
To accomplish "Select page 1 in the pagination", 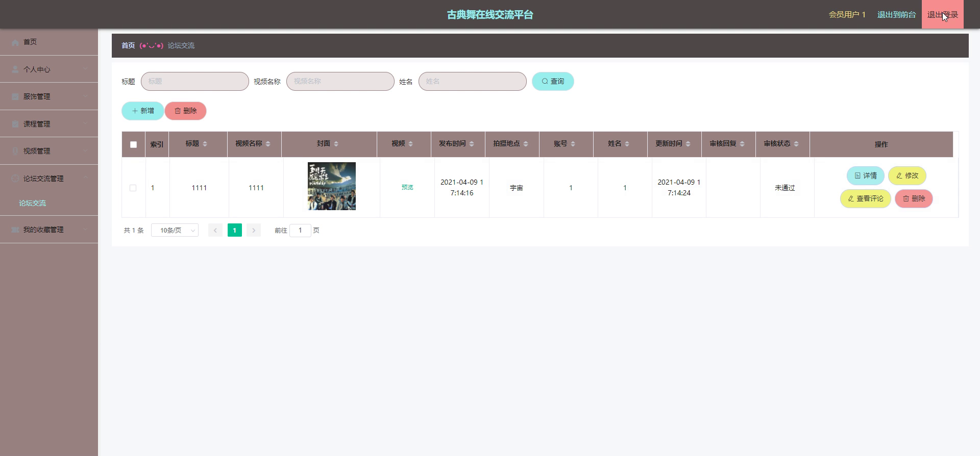I will click(x=234, y=230).
